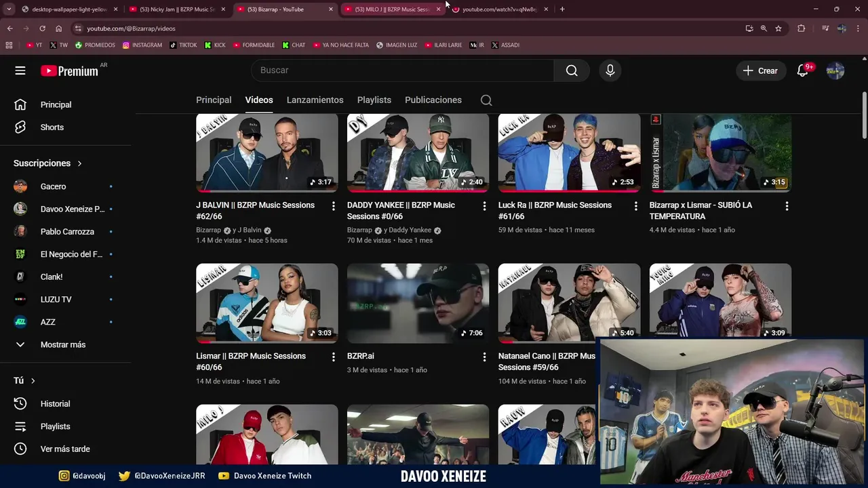Viewport: 868px width, 488px height.
Task: Click the zoom icon in address bar
Action: tap(764, 28)
